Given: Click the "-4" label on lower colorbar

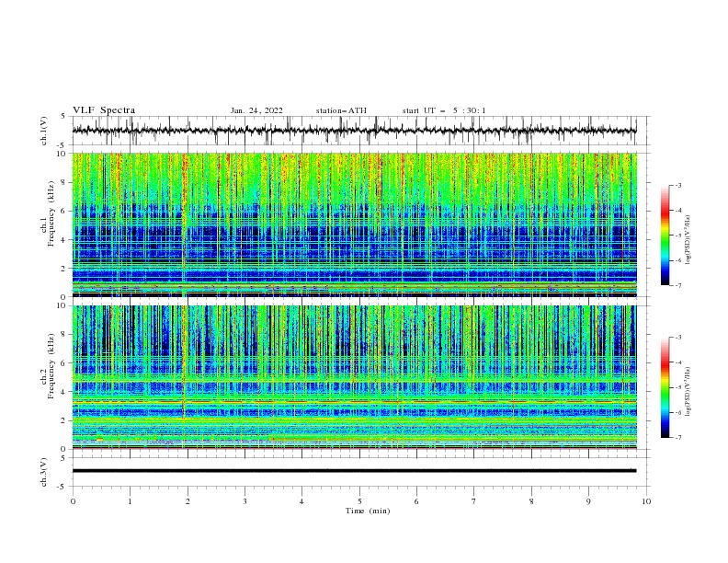Looking at the screenshot, I should (x=678, y=362).
